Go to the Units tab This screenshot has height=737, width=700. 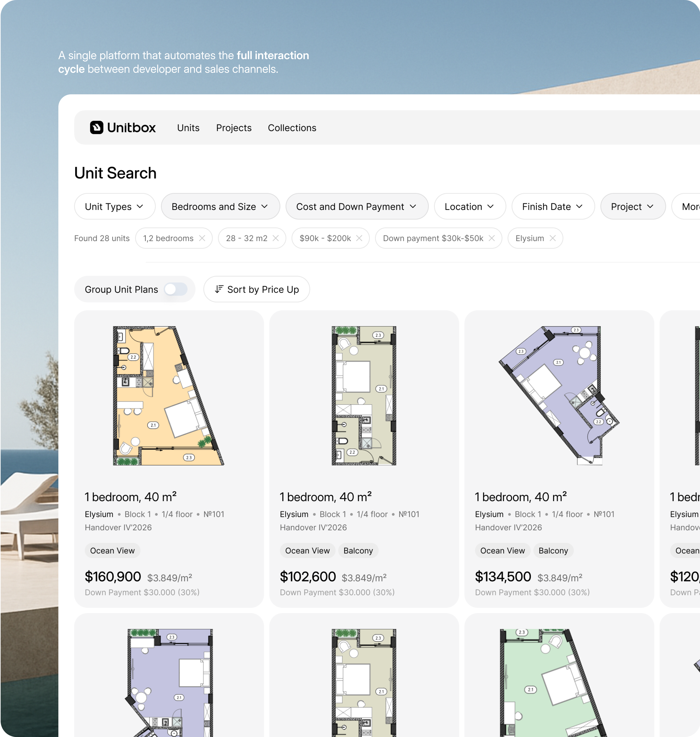click(x=188, y=128)
